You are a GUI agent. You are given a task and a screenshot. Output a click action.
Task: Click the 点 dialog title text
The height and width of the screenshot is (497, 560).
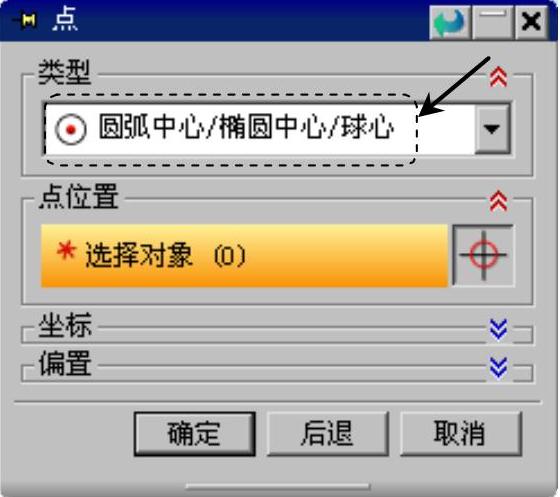point(65,20)
